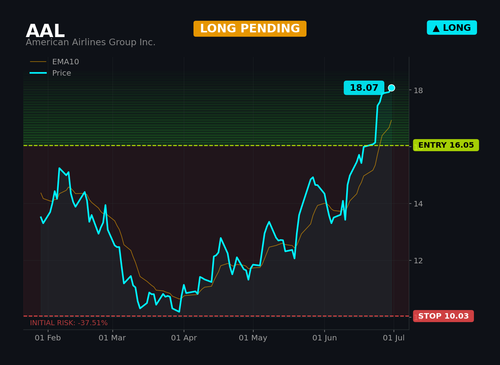Click the 01 Jul date axis label

pyautogui.click(x=394, y=338)
